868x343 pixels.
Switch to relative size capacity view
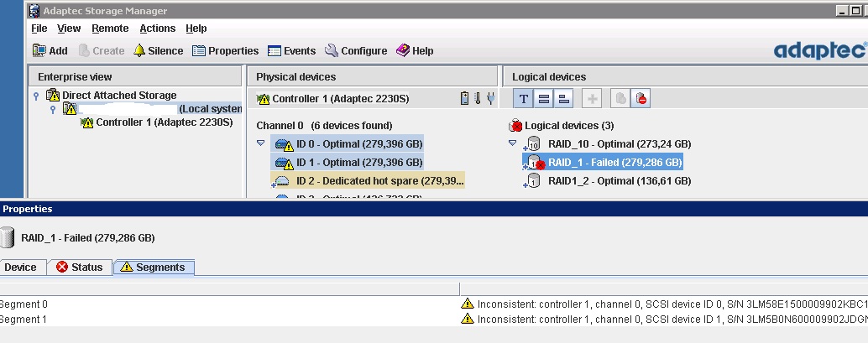(x=563, y=99)
